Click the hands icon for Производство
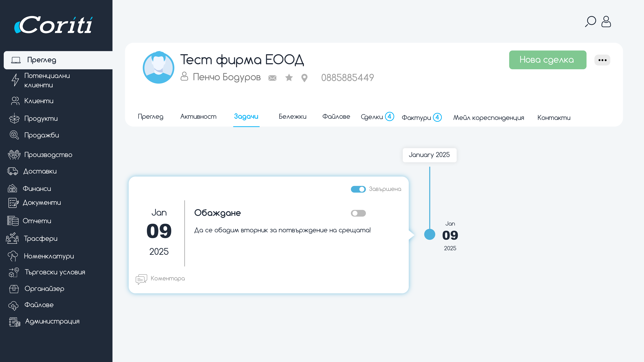644x362 pixels. 14,155
